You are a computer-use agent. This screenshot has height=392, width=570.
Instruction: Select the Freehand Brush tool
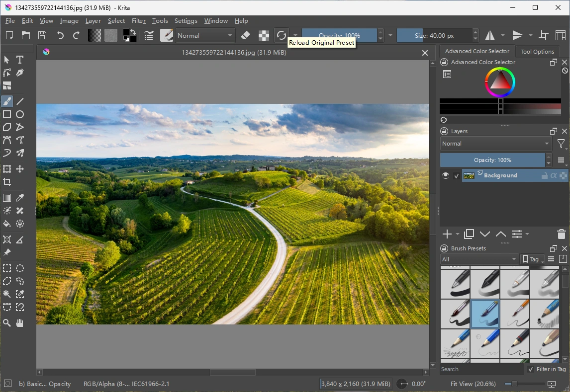7,101
